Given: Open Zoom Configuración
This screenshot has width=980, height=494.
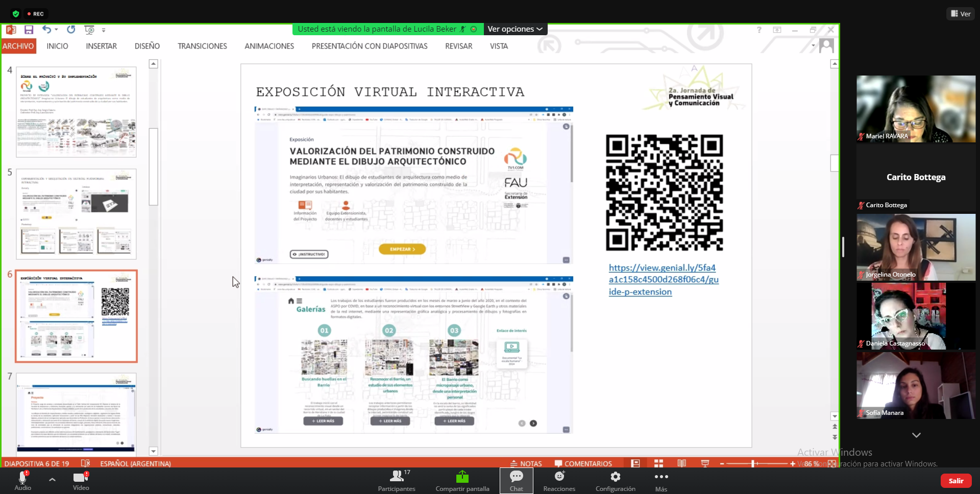Looking at the screenshot, I should 616,481.
